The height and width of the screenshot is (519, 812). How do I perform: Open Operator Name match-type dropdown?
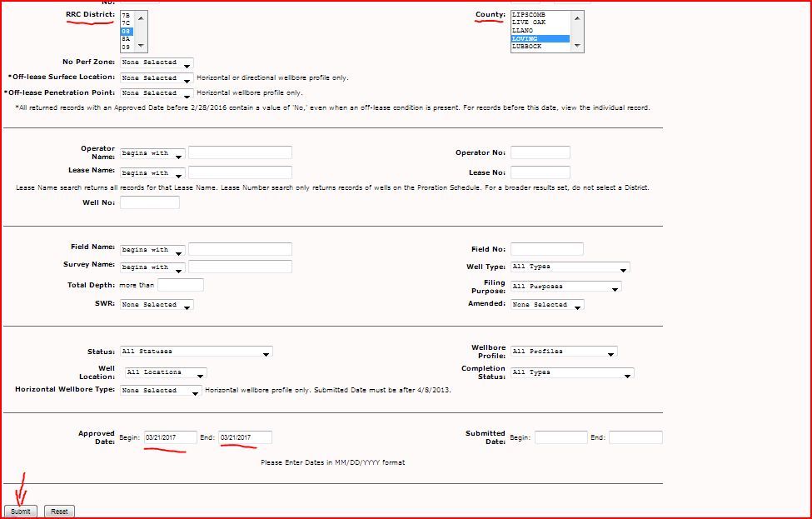tap(152, 153)
